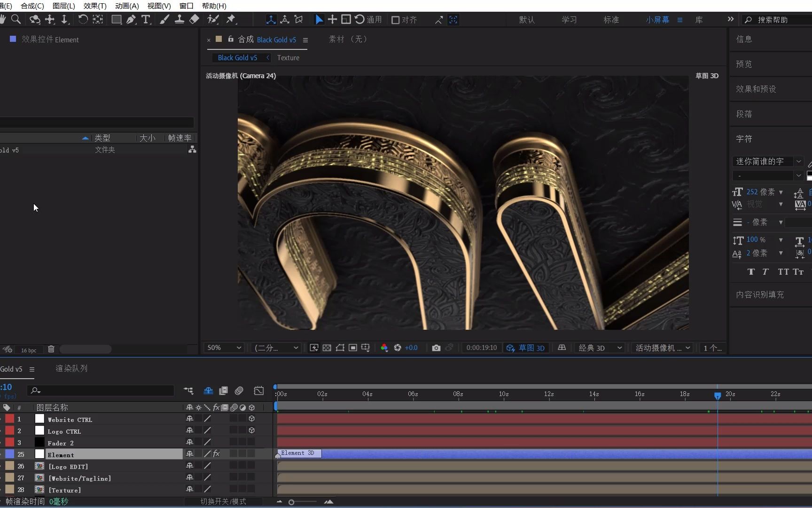Toggle the 草图 3D draft button
This screenshot has width=812, height=508.
[526, 348]
